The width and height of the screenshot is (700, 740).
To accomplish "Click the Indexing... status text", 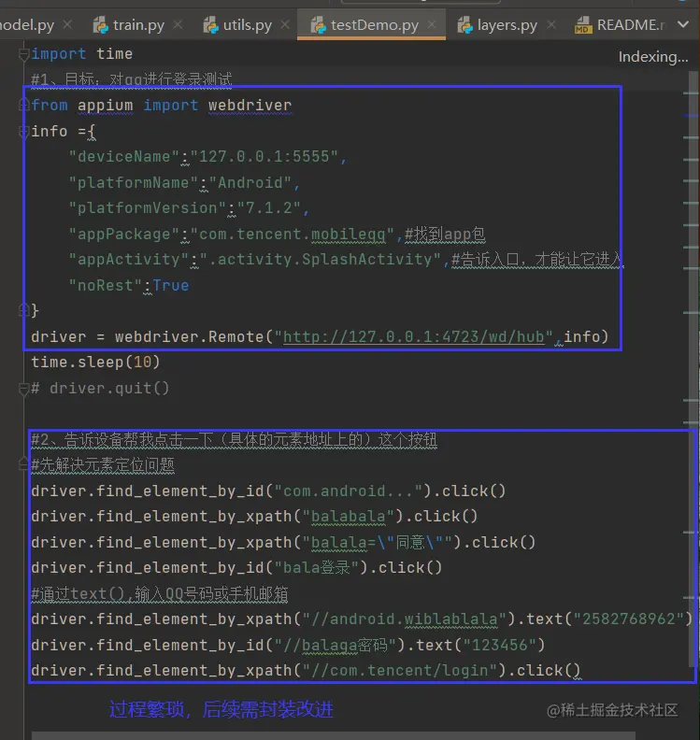I will pos(653,57).
